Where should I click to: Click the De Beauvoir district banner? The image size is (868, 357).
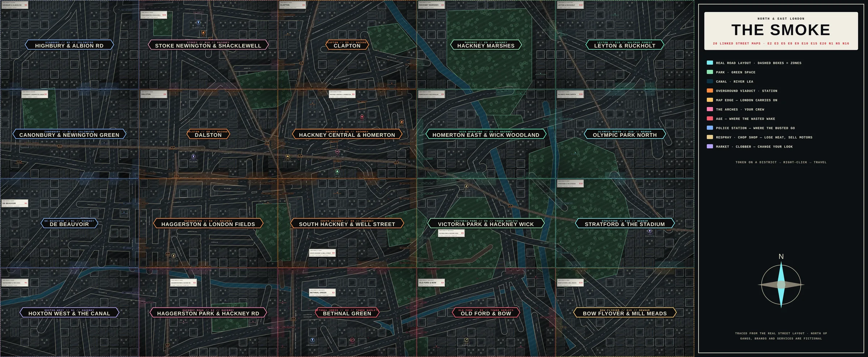(x=69, y=224)
